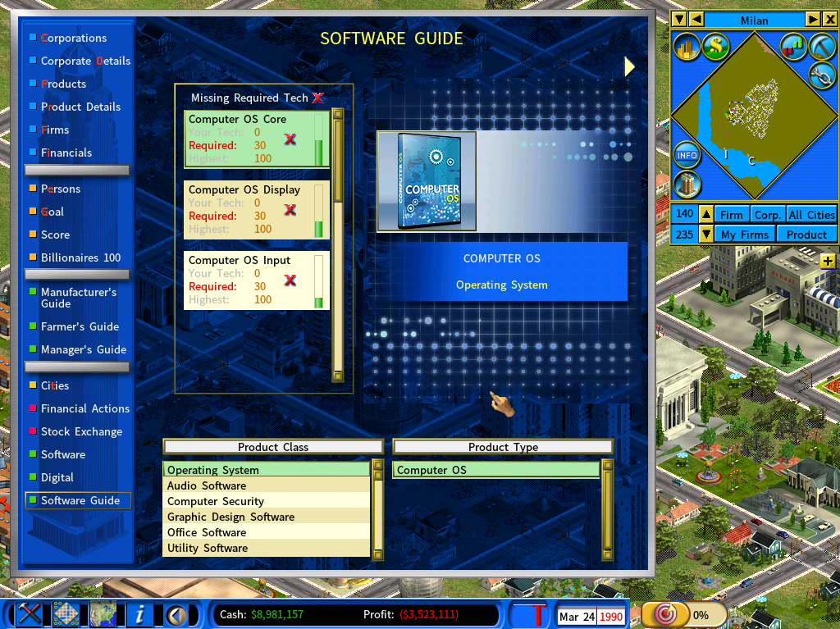Open the world map icon
The image size is (840, 629).
point(103,613)
